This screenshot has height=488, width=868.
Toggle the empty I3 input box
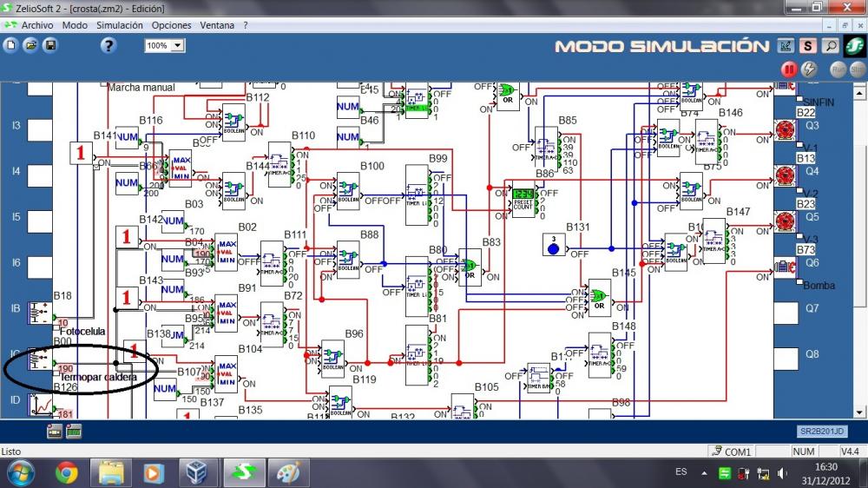(40, 129)
